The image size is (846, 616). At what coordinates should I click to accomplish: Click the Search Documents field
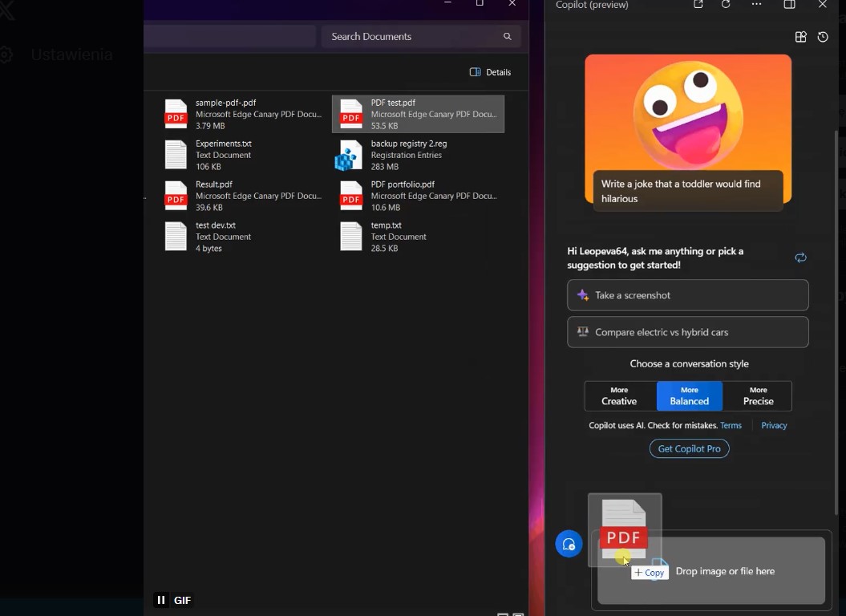409,36
